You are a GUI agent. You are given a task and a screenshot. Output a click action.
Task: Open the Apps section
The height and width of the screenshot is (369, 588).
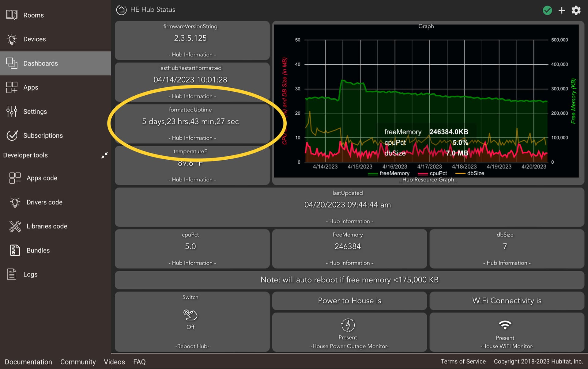tap(31, 87)
